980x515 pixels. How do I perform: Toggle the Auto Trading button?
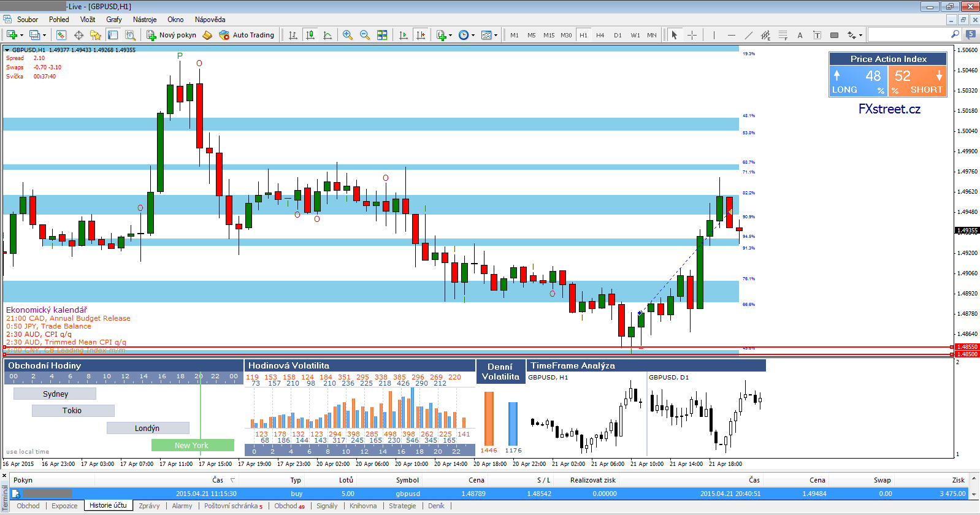(x=247, y=35)
